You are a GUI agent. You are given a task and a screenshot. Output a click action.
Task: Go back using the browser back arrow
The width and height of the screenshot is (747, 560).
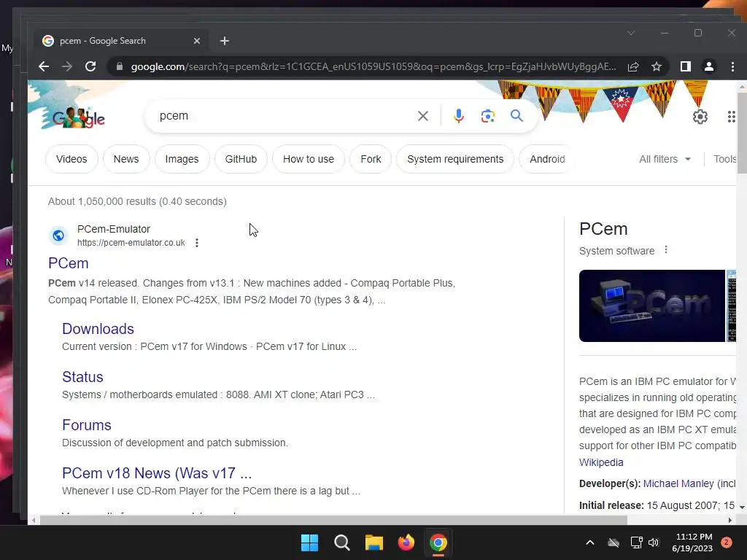[44, 66]
